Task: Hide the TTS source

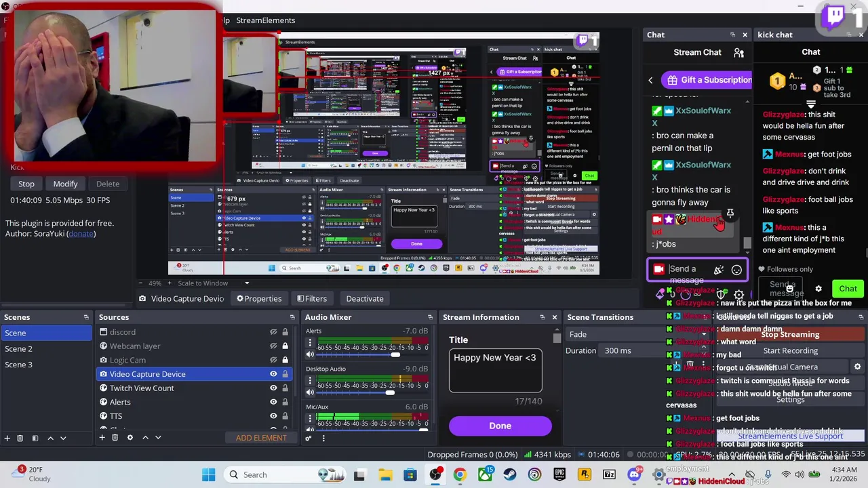Action: coord(273,416)
